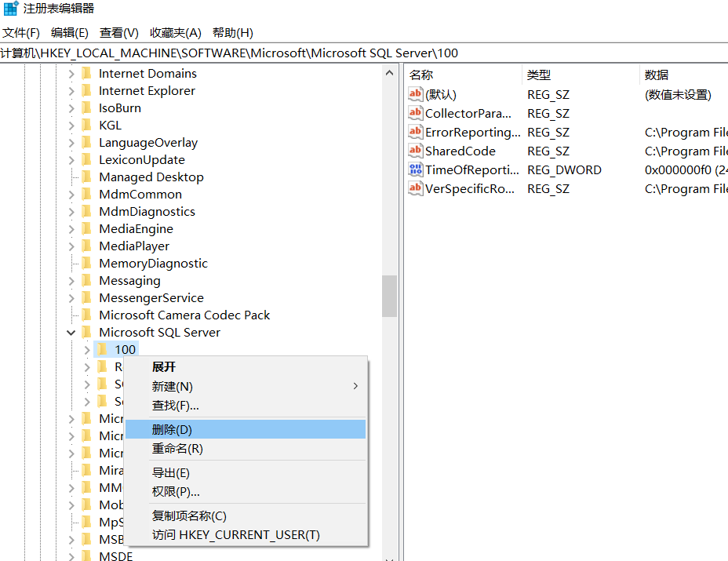Select the Managed Desktop tree item label
Image resolution: width=728 pixels, height=561 pixels.
[151, 177]
